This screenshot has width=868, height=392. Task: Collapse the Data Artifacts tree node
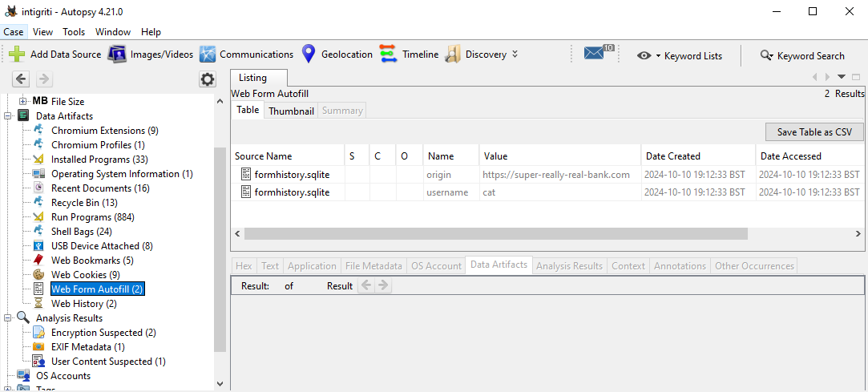click(8, 116)
